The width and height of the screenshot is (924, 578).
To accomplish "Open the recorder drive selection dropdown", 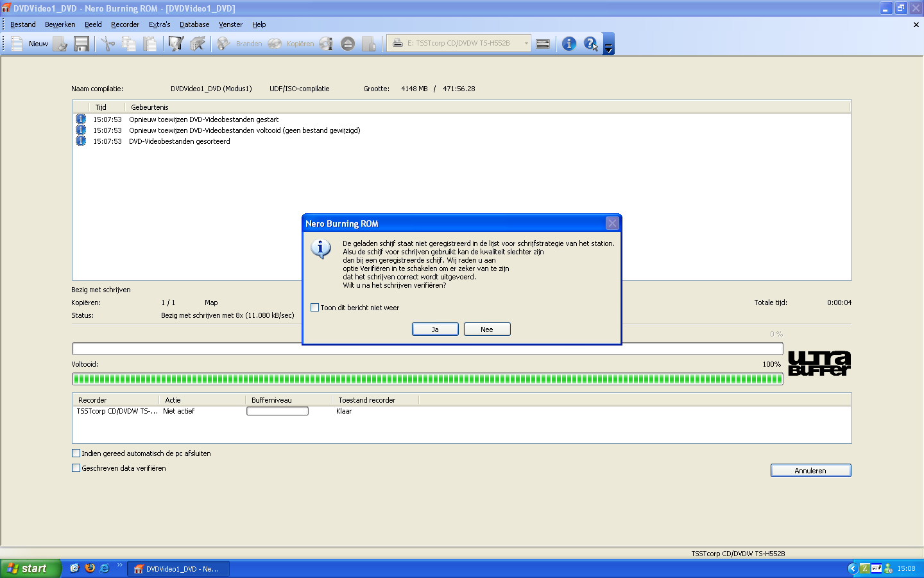I will coord(526,44).
